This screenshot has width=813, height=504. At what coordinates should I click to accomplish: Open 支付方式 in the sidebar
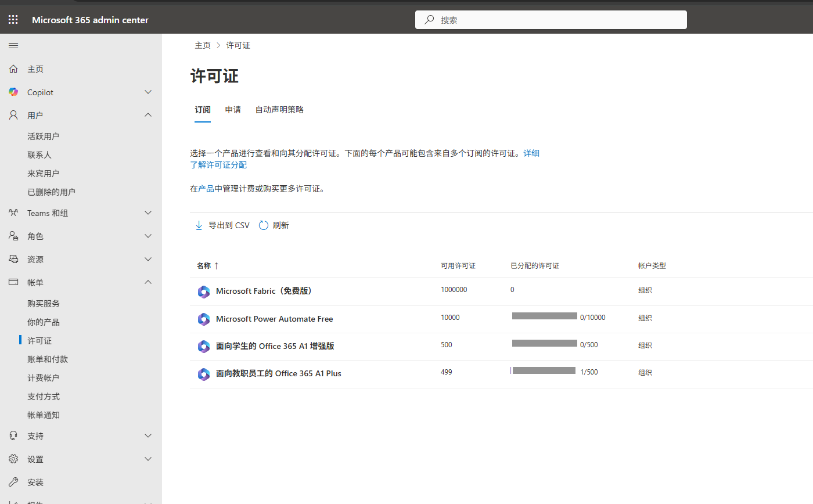pos(44,397)
